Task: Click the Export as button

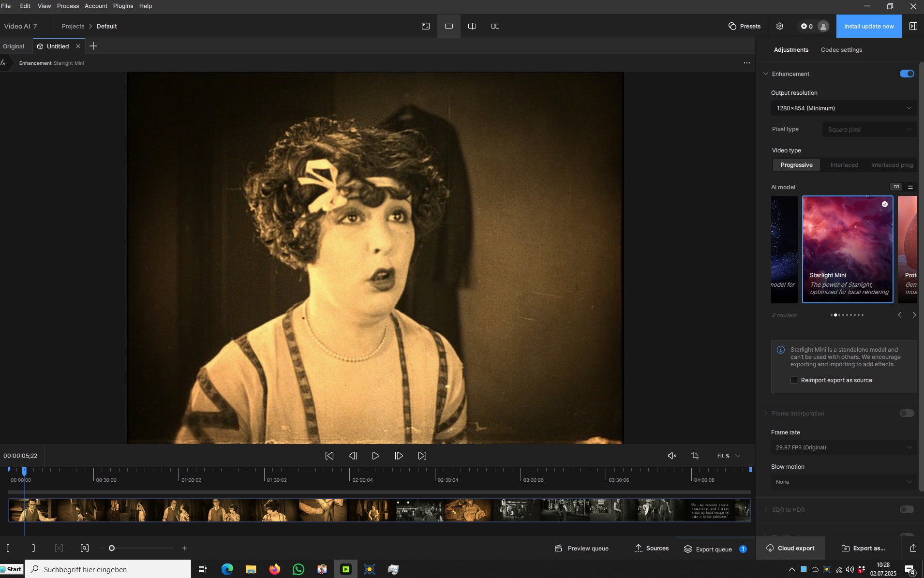Action: pyautogui.click(x=864, y=548)
